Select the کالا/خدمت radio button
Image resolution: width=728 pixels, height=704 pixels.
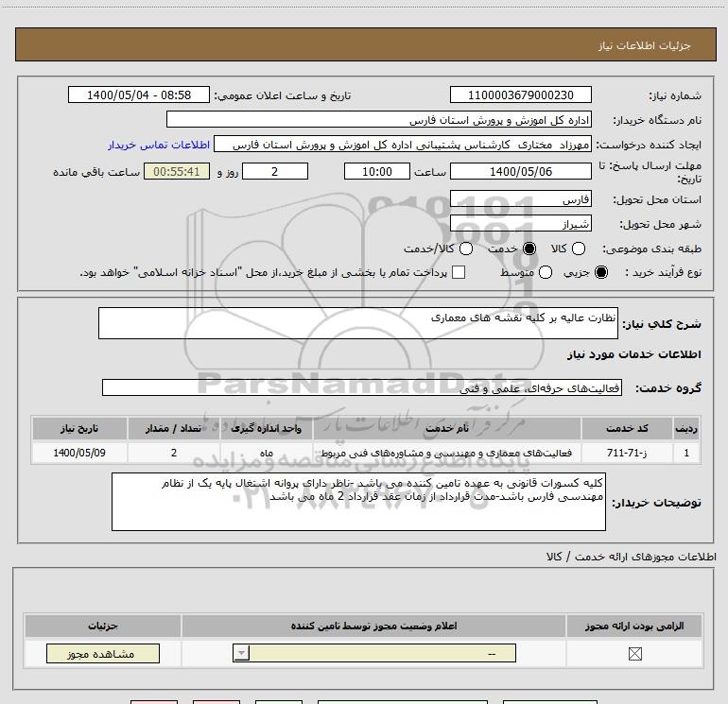point(466,249)
